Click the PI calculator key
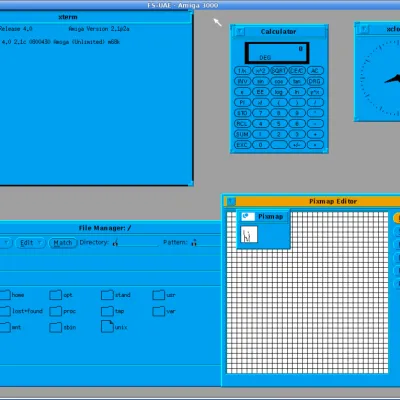This screenshot has width=400, height=400. [x=242, y=102]
